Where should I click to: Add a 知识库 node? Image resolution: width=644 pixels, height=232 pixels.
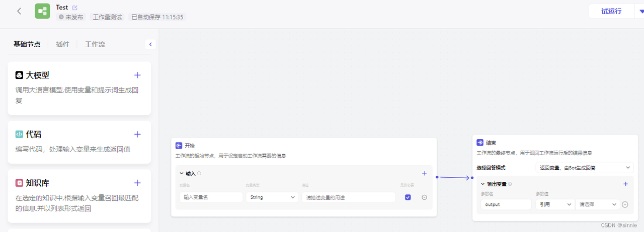pos(137,183)
